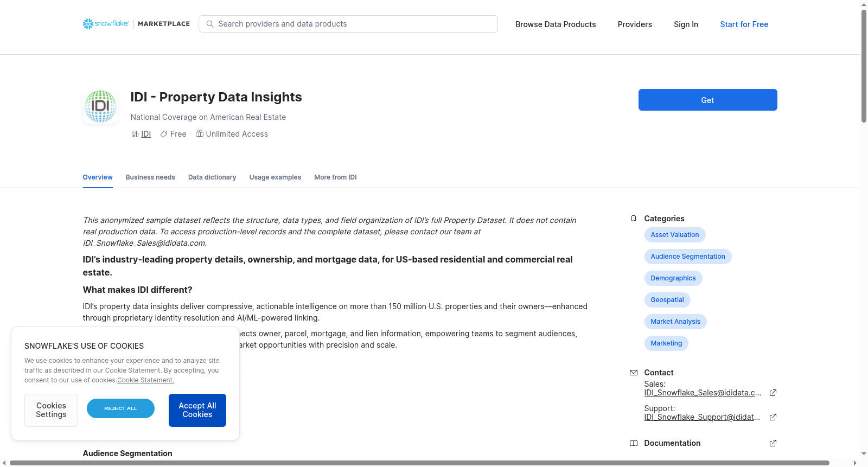This screenshot has width=868, height=467.
Task: Click Start for Free link
Action: tap(744, 24)
